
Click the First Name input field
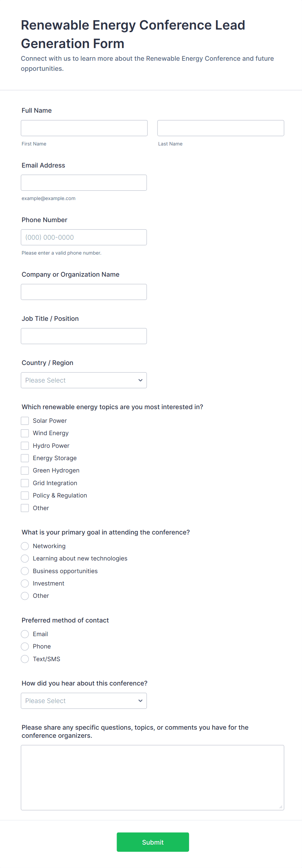pos(84,128)
